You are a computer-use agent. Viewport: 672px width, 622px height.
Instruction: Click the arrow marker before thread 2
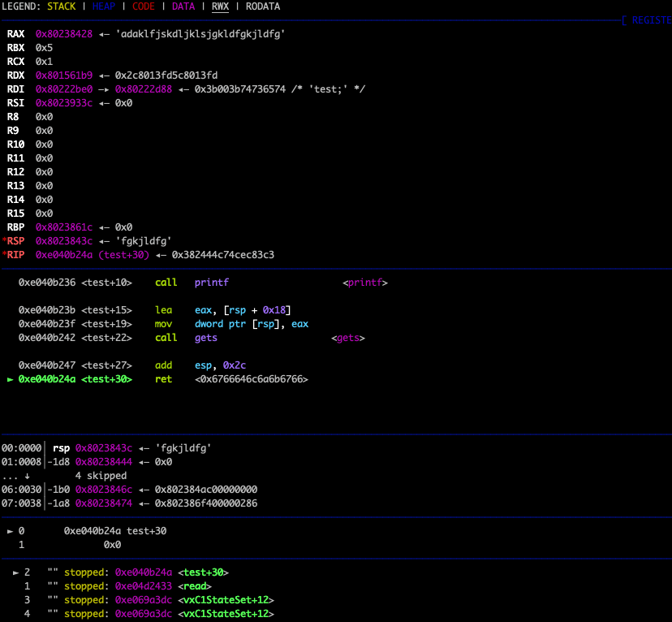(16, 572)
